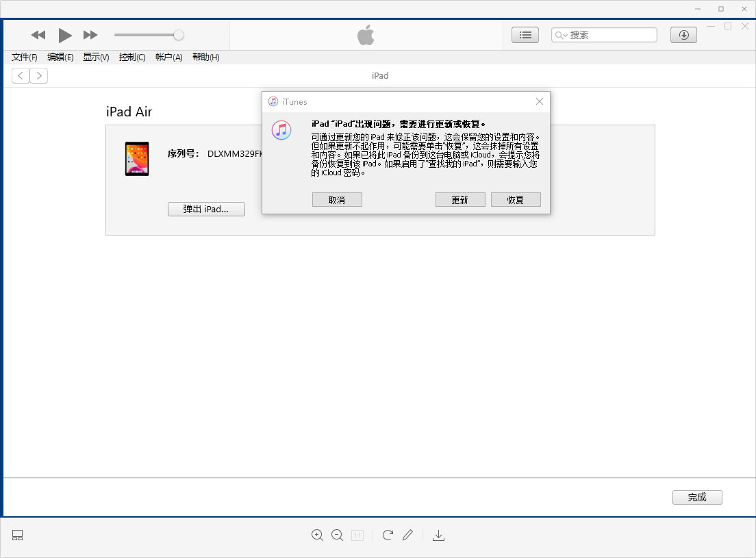Open search options magnifier dropdown
Viewport: 756px width, 558px height.
[x=562, y=35]
